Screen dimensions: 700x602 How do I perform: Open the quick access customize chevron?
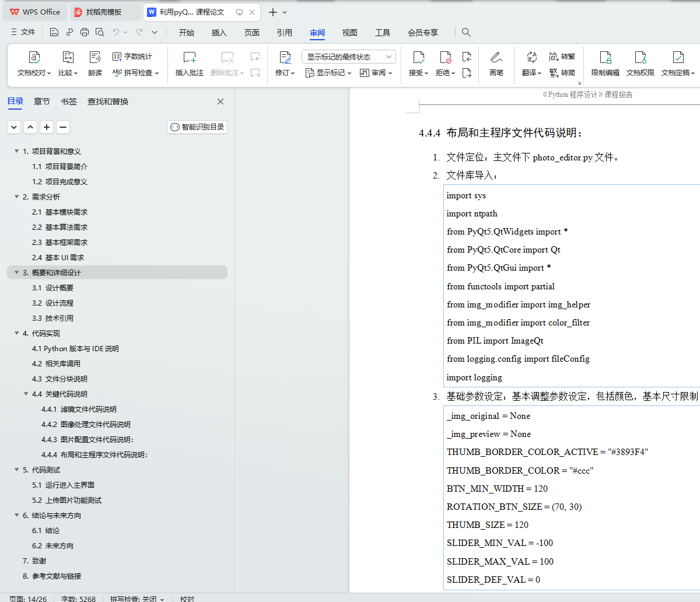(155, 32)
